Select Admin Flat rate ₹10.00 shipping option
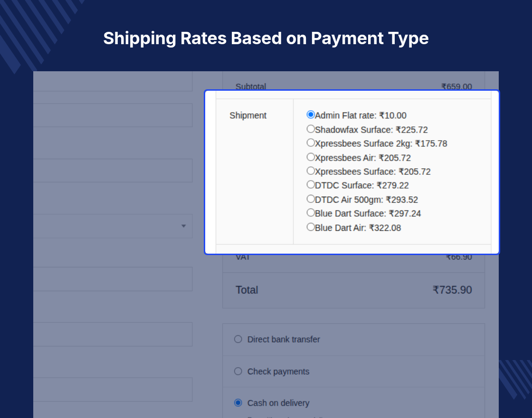 311,114
